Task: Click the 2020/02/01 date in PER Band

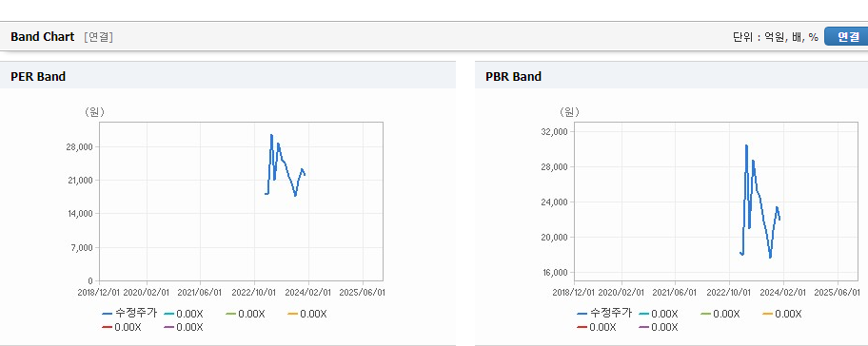Action: (x=147, y=292)
